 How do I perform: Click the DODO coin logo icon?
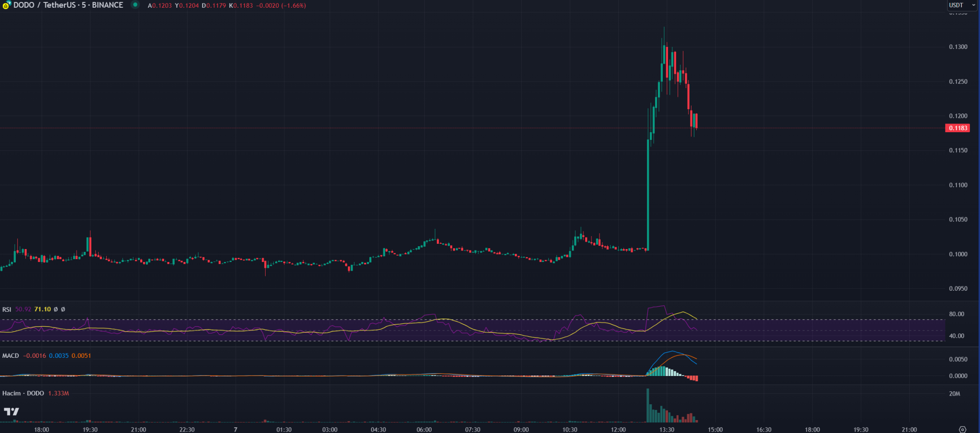[6, 5]
